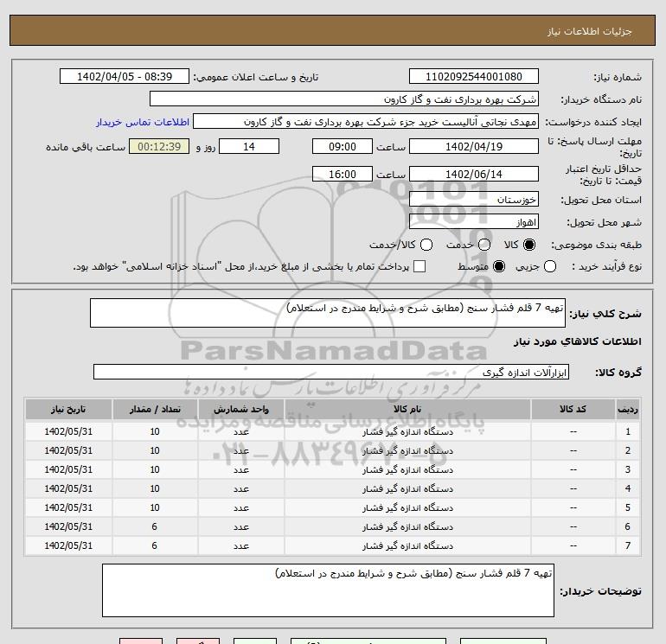This screenshot has width=666, height=644.
Task: Click row 6 item name دستگاه اندازه گیر فشار
Action: point(407,526)
